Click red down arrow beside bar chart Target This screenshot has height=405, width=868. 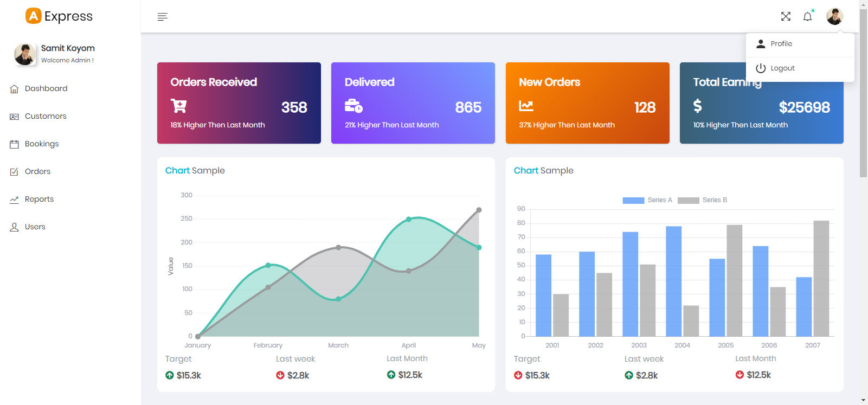(x=518, y=375)
